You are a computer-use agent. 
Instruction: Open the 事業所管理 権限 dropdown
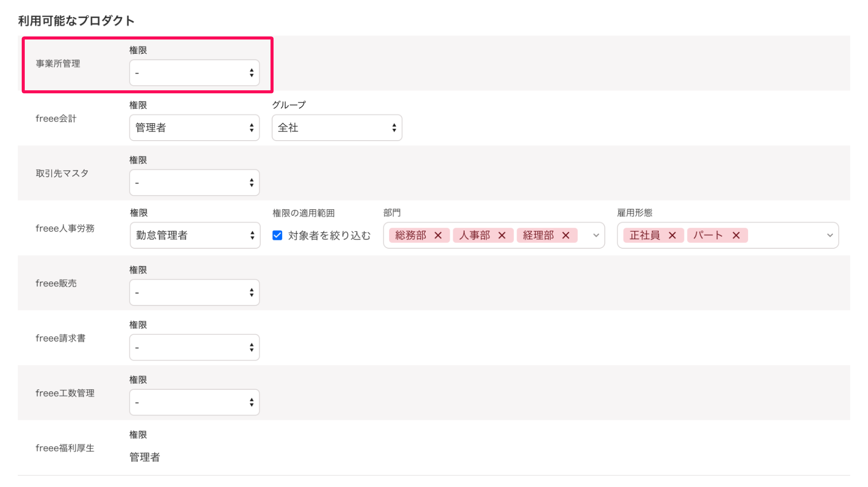tap(194, 72)
